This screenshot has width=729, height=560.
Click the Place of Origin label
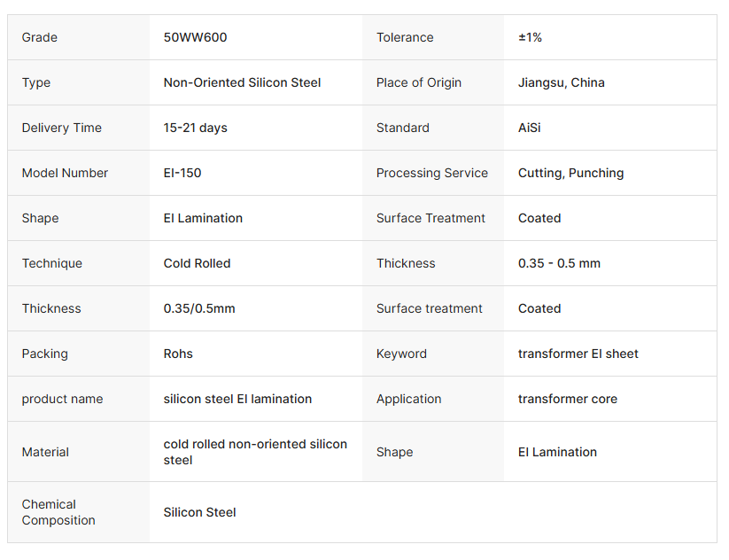click(x=419, y=82)
